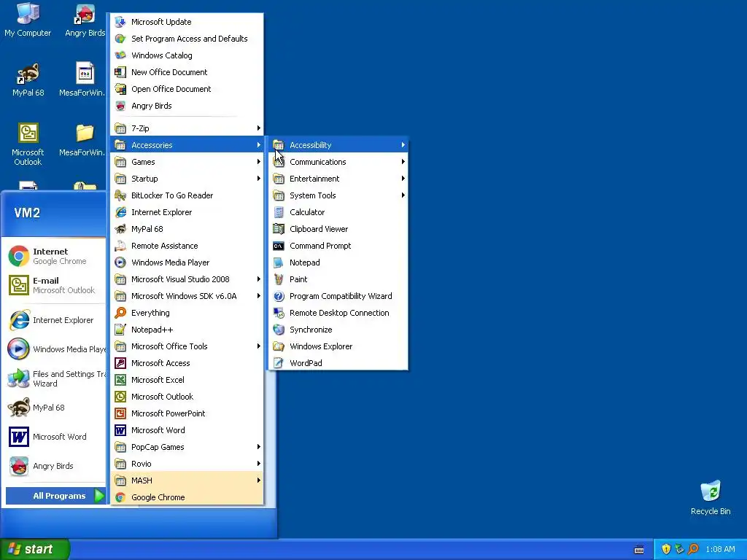Screen dimensions: 747x560
Task: Click the Windows Catalog icon
Action: coord(120,55)
